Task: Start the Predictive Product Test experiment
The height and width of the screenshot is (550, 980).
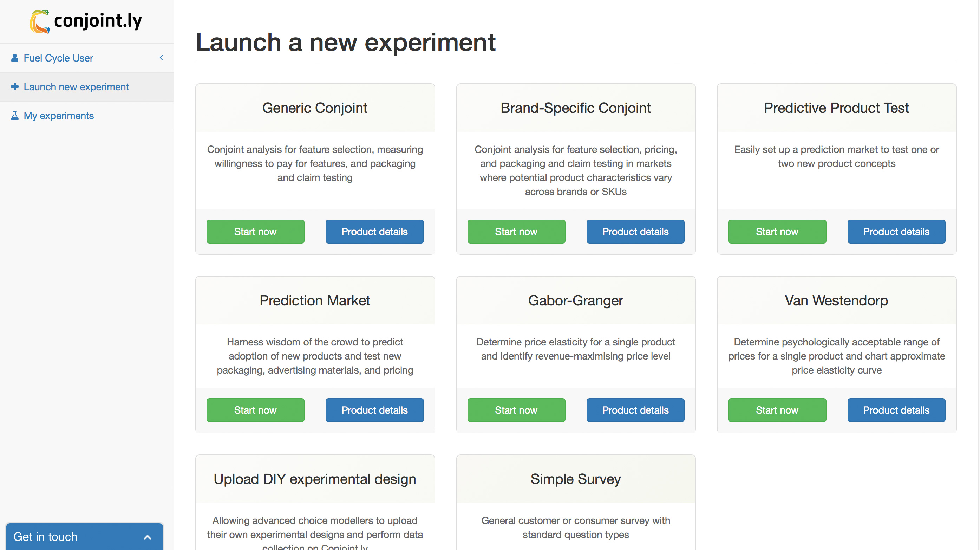Action: point(777,231)
